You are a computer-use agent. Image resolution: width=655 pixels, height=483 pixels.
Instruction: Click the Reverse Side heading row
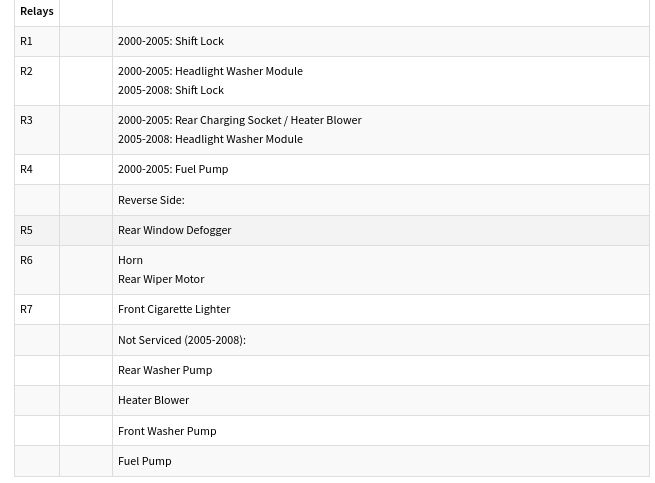click(x=332, y=200)
